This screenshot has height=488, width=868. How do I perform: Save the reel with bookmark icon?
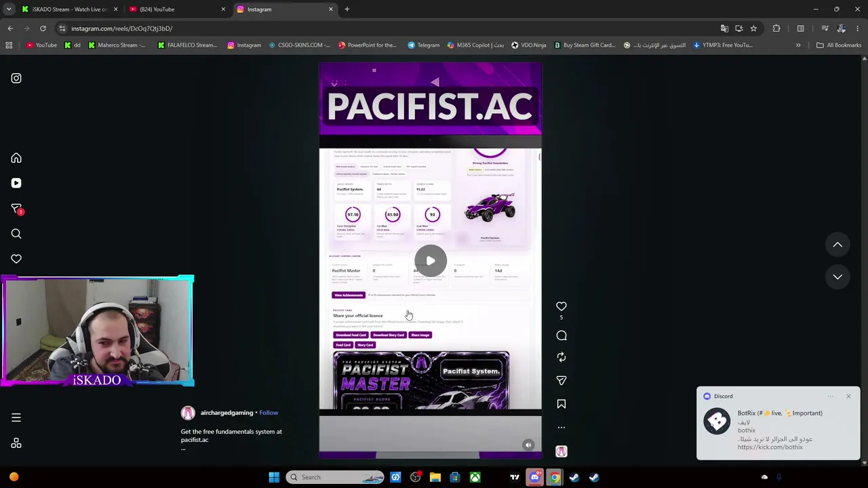click(x=561, y=404)
